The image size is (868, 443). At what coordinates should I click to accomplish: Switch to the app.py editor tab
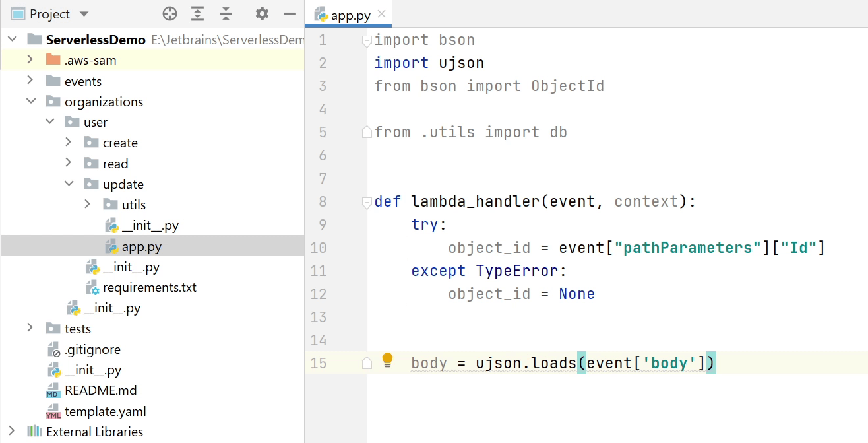click(350, 15)
